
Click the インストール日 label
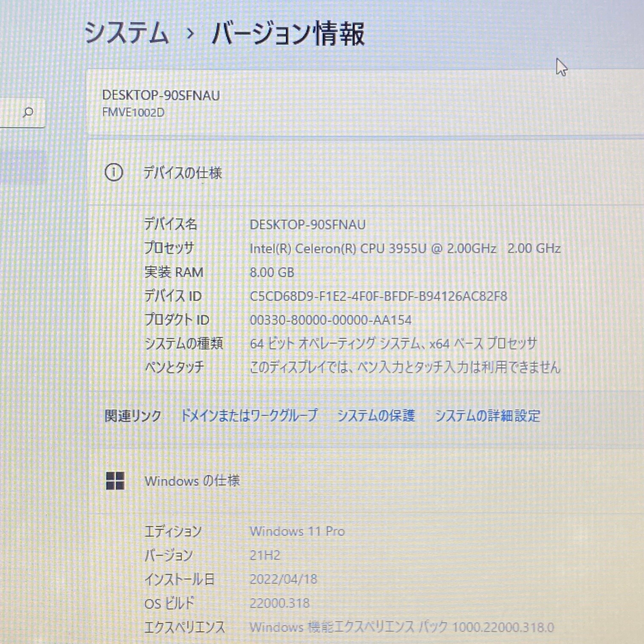coord(179,579)
